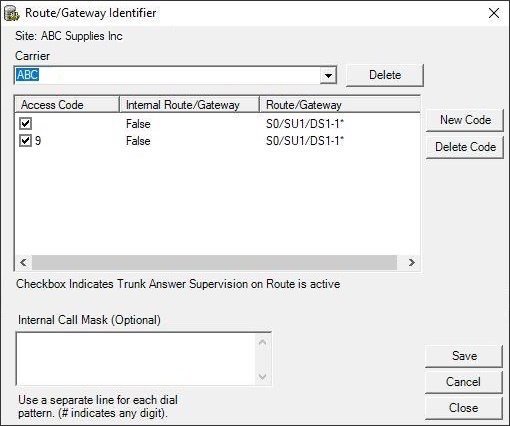This screenshot has width=510, height=426.
Task: Click the Route/Gateway Identifier title bar icon
Action: coord(12,13)
